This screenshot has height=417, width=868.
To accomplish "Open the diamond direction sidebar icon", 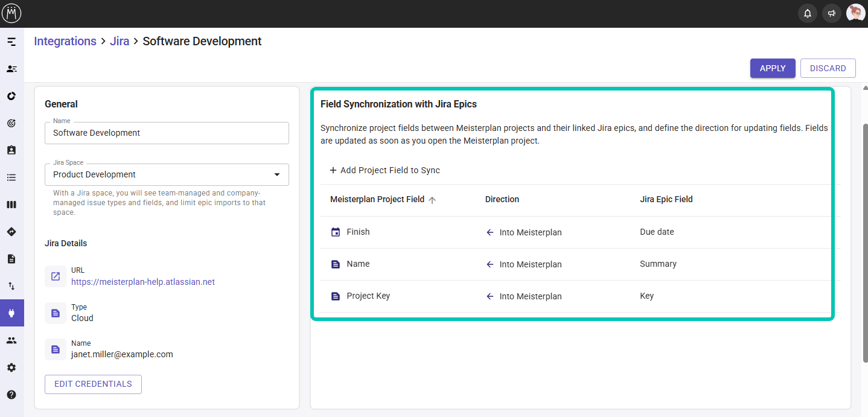I will (11, 232).
